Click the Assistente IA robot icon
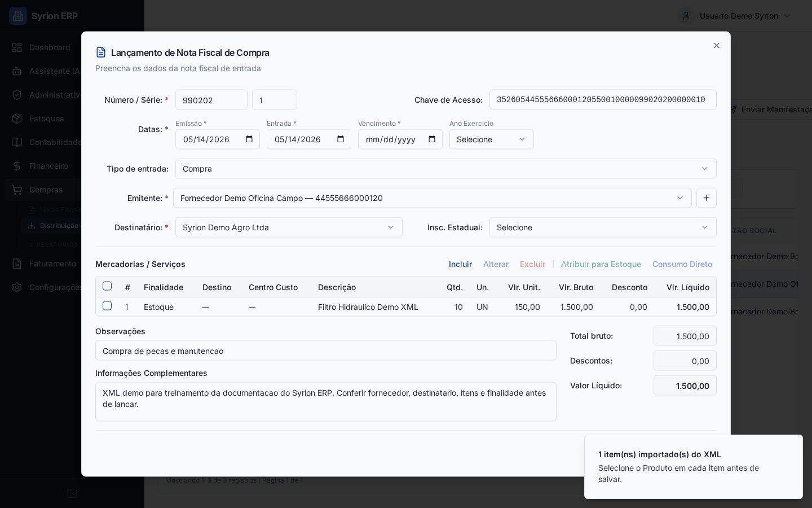This screenshot has height=508, width=812. pyautogui.click(x=17, y=71)
